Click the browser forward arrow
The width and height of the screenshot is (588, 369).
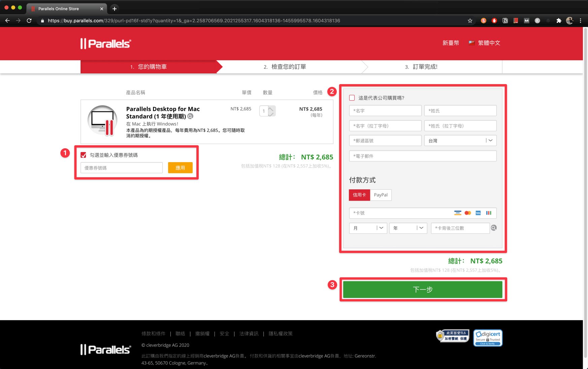click(x=18, y=21)
